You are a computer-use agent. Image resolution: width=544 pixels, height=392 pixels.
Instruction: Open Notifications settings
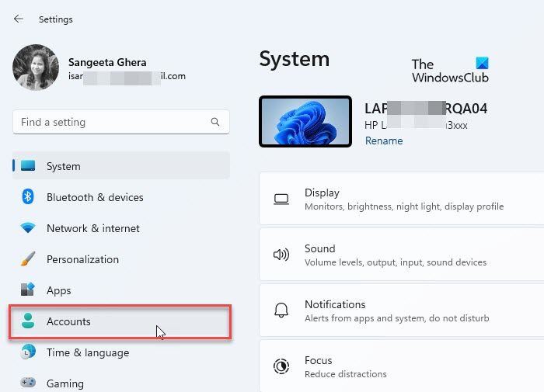click(401, 311)
